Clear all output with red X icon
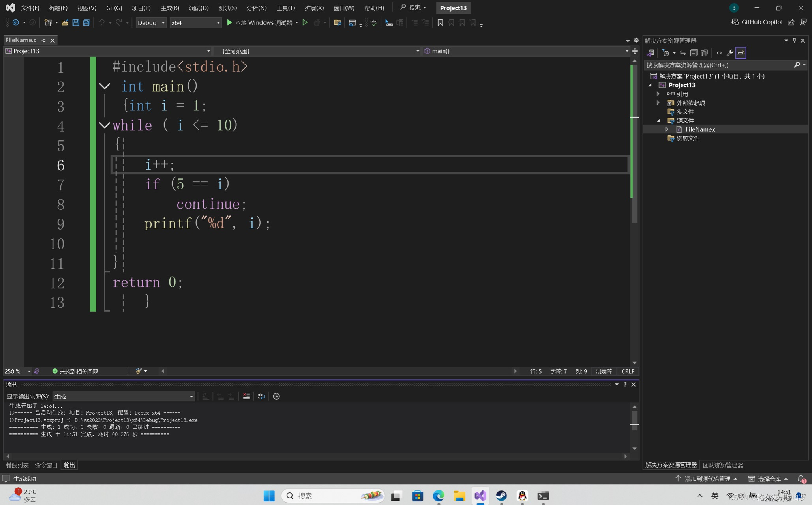Screen dimensions: 812x505 click(x=246, y=396)
